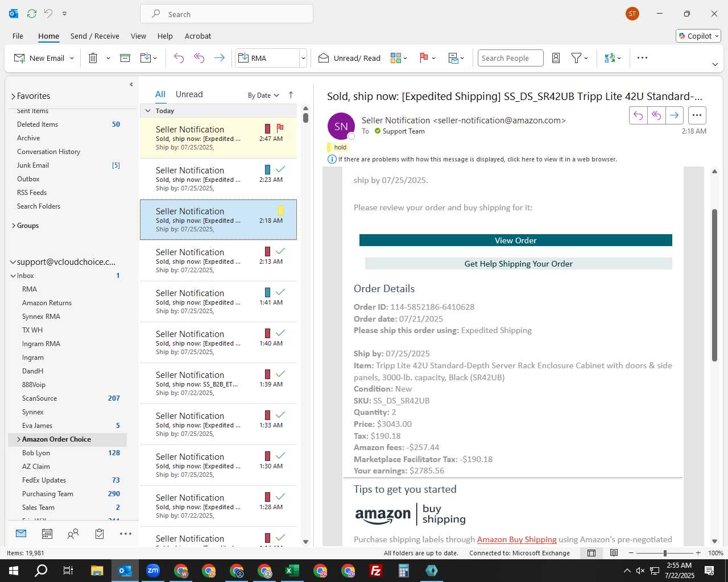The height and width of the screenshot is (582, 728).
Task: Open the Deleted Items folder
Action: coord(38,124)
